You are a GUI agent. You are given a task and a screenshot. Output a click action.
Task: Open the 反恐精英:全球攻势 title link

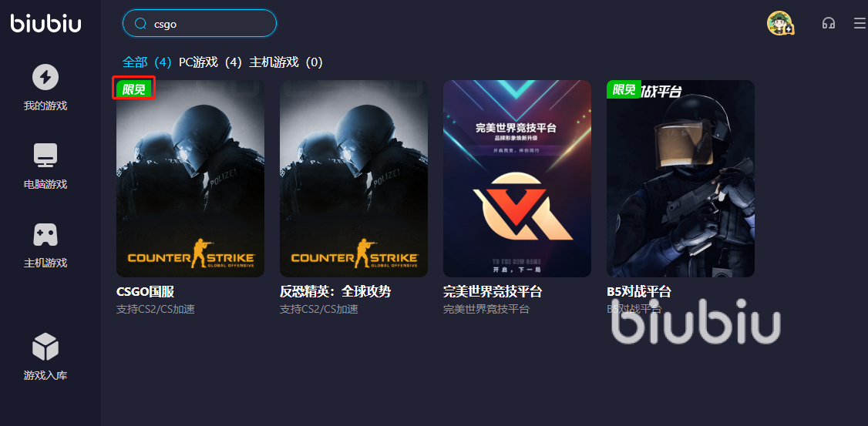coord(337,291)
